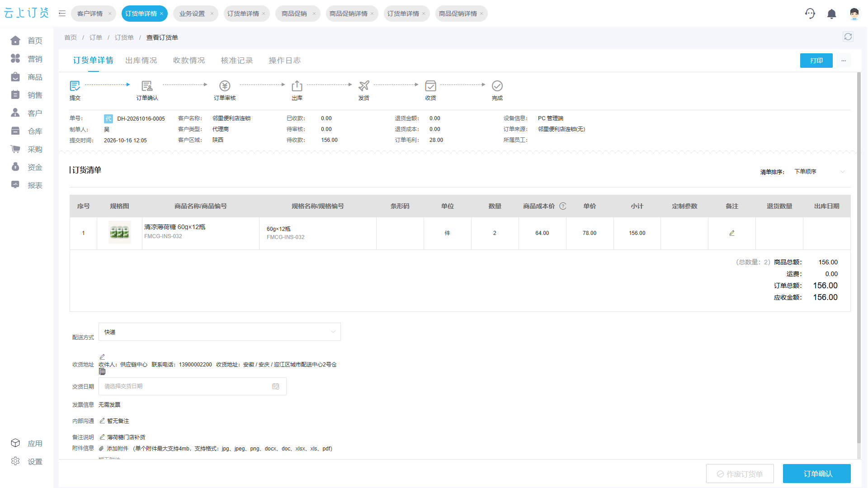Click the 订单确认 button
The width and height of the screenshot is (868, 488).
(817, 474)
